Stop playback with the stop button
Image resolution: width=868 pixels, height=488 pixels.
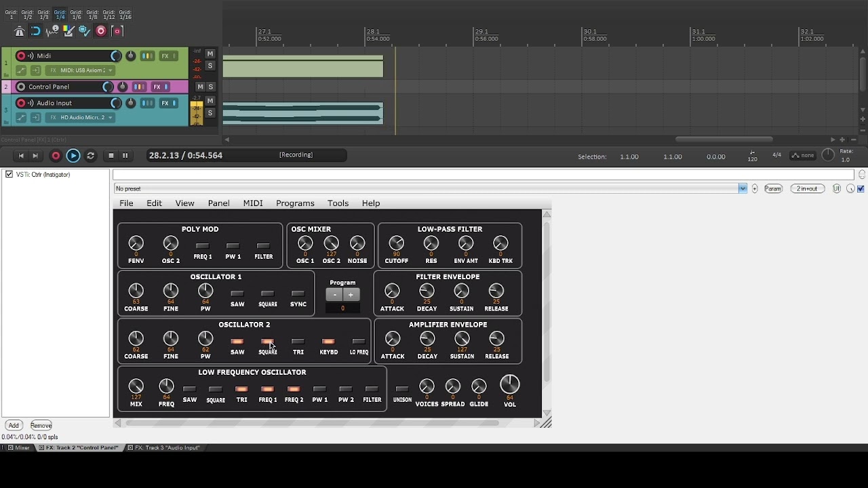111,156
